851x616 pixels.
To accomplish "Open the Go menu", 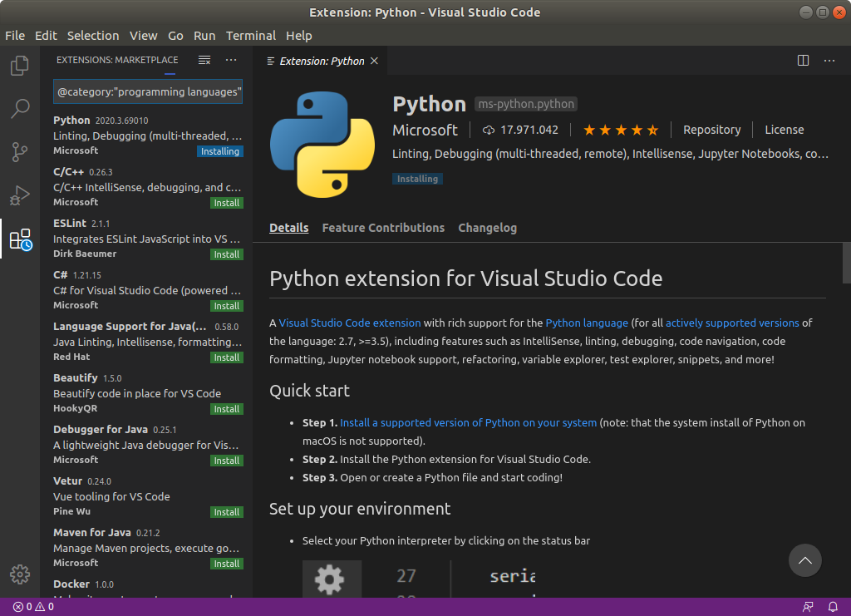I will pos(175,36).
